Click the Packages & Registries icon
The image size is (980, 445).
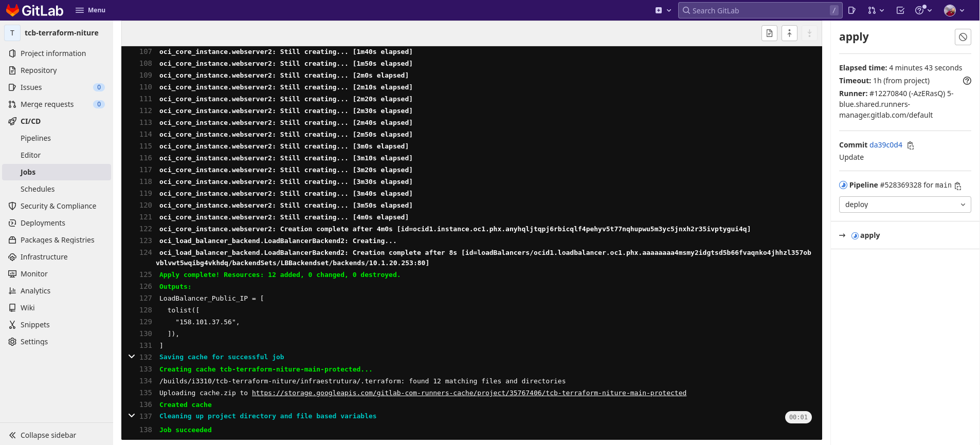click(12, 240)
